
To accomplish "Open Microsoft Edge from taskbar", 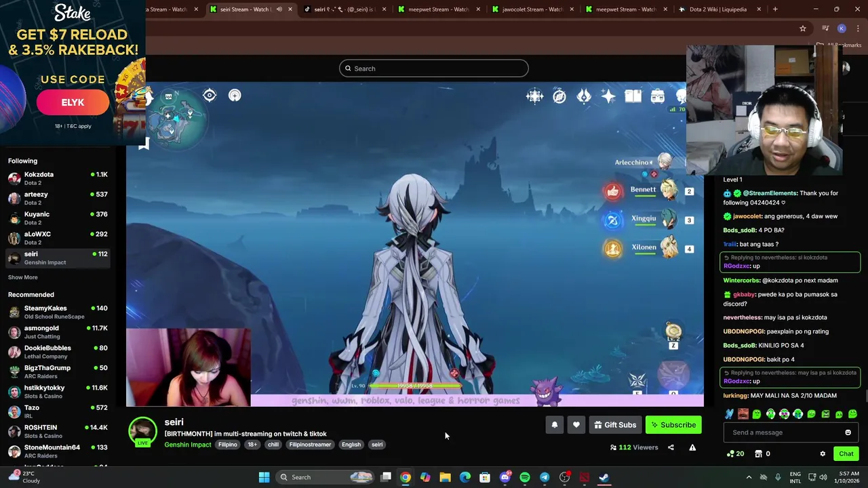I will (465, 477).
